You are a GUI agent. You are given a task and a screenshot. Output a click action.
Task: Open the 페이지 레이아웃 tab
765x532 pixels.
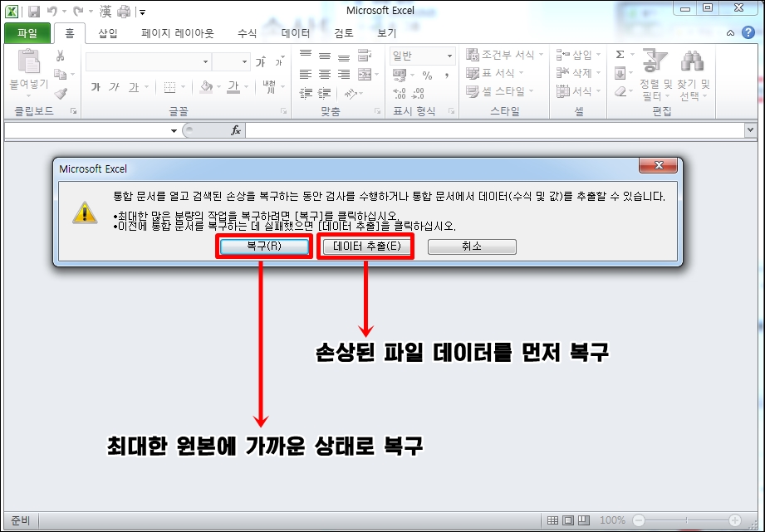[x=178, y=33]
